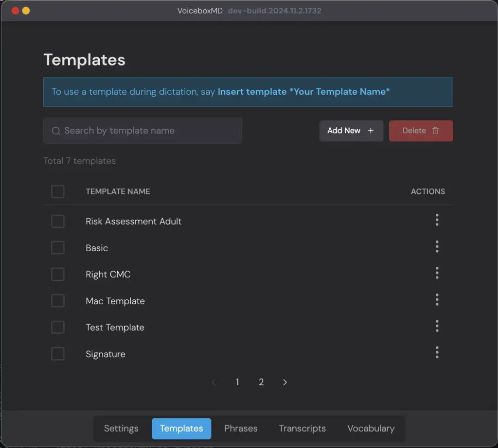Check the Risk Assessment Adult checkbox
Viewport: 498px width, 448px height.
(58, 221)
